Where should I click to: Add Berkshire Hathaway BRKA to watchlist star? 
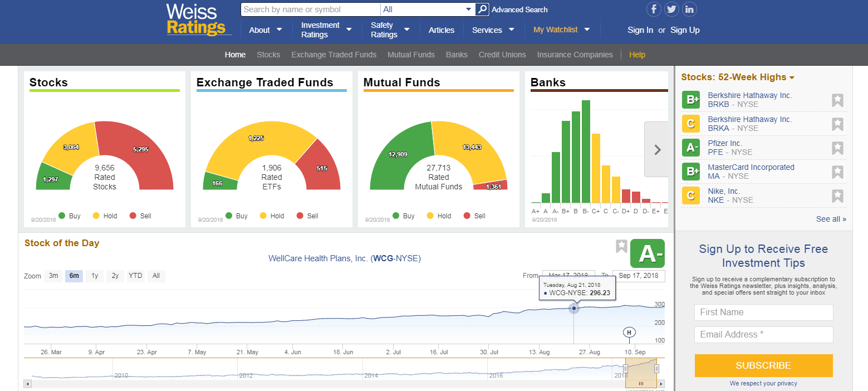(x=837, y=124)
